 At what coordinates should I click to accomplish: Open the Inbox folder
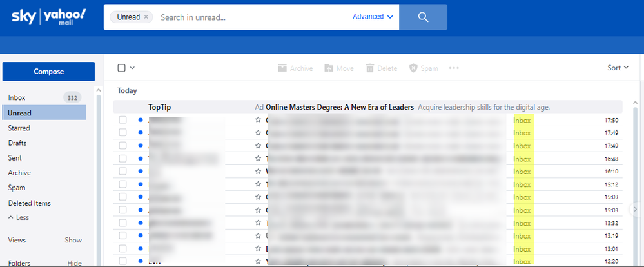(x=17, y=98)
